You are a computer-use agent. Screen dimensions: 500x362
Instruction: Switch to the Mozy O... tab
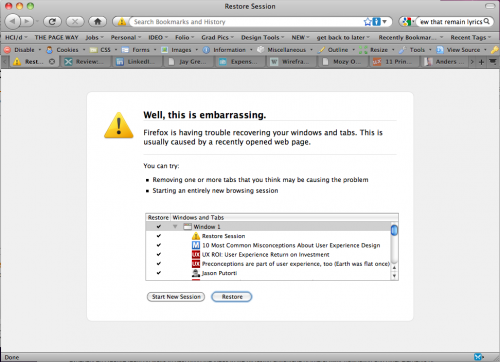[x=343, y=62]
